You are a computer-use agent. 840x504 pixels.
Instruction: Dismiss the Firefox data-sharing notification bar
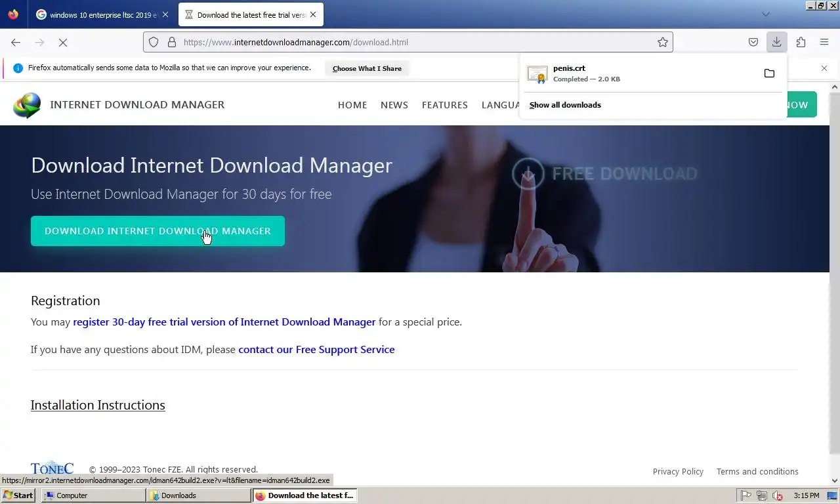[x=824, y=68]
